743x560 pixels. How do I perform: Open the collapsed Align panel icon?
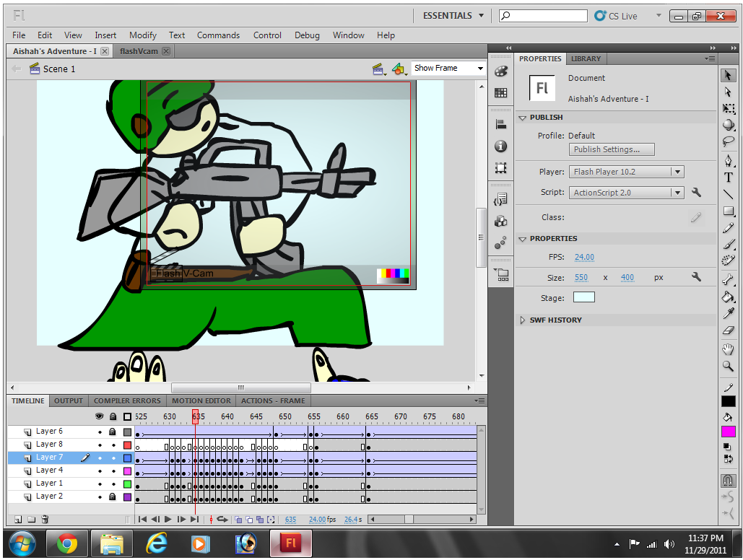pyautogui.click(x=501, y=125)
